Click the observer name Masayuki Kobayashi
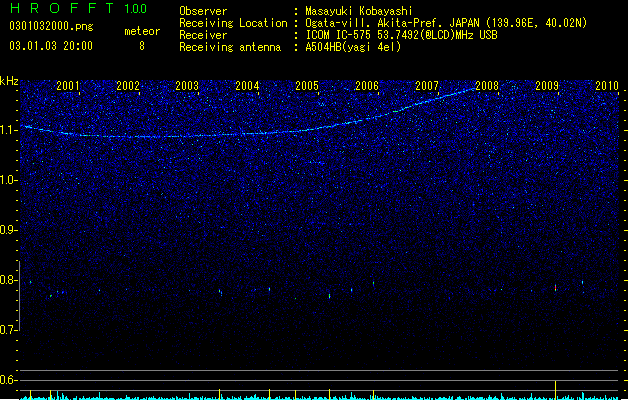The image size is (629, 400). [359, 11]
